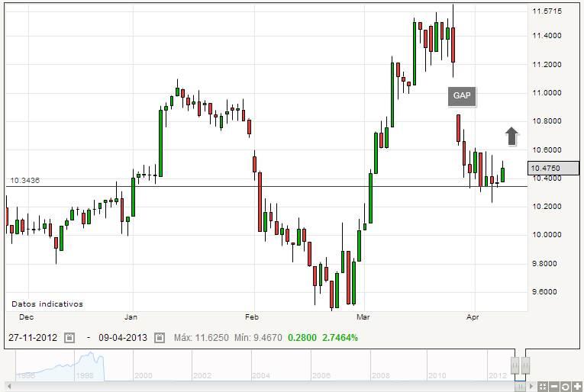Click the 10.4750 current price tag
The height and width of the screenshot is (392, 584).
point(547,168)
